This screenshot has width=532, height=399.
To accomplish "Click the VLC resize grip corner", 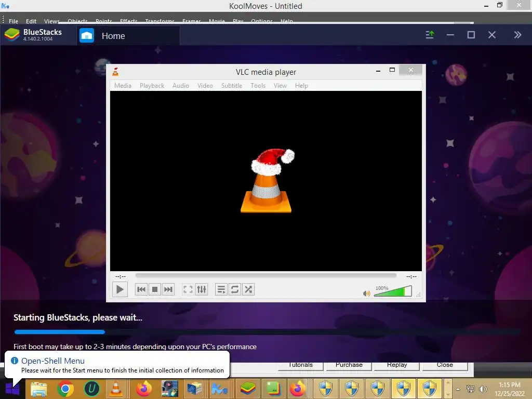I will (418, 295).
